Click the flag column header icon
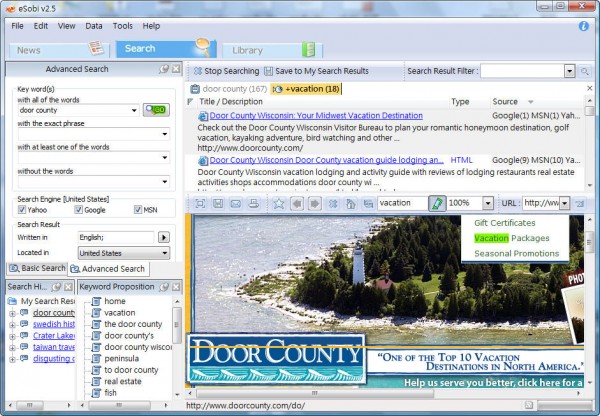Screen dimensions: 600x416 (190, 101)
